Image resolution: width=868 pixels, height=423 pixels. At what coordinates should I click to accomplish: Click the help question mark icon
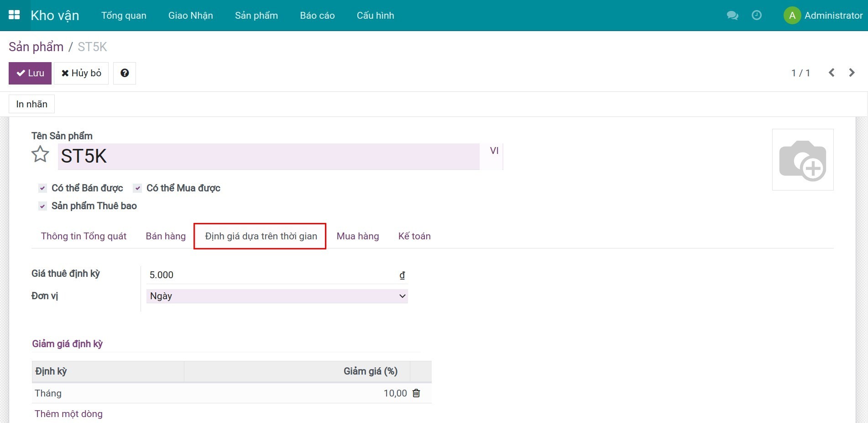[124, 73]
